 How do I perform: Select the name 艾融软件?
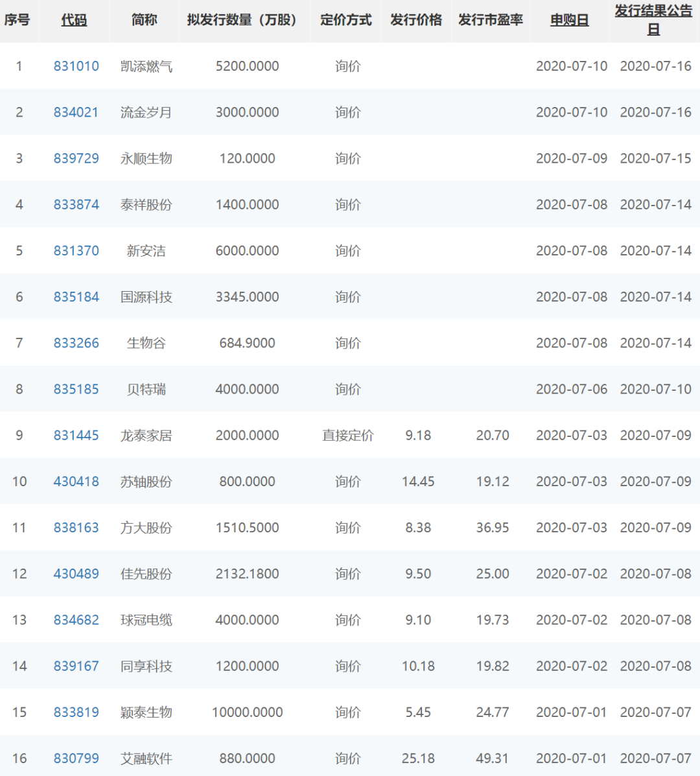pos(146,758)
